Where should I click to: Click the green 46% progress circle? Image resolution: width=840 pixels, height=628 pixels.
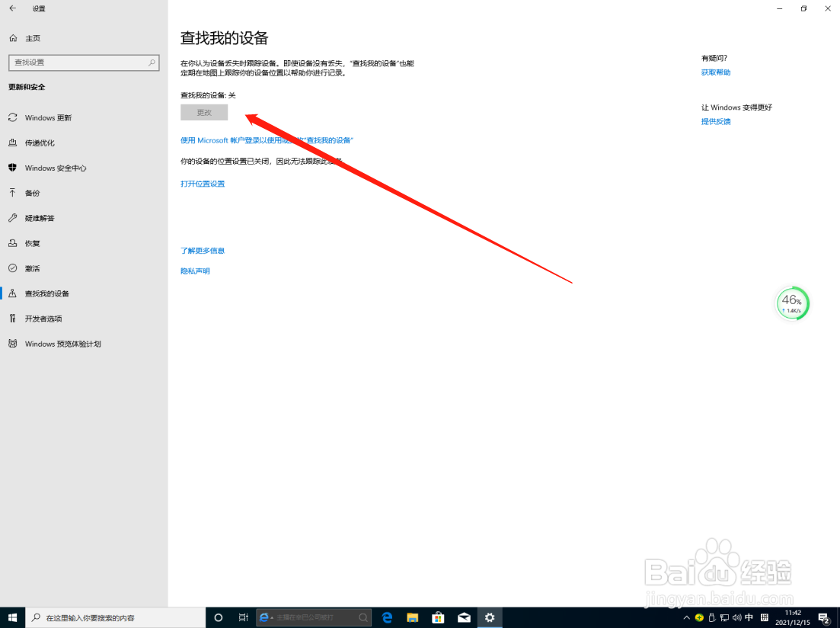pyautogui.click(x=792, y=303)
